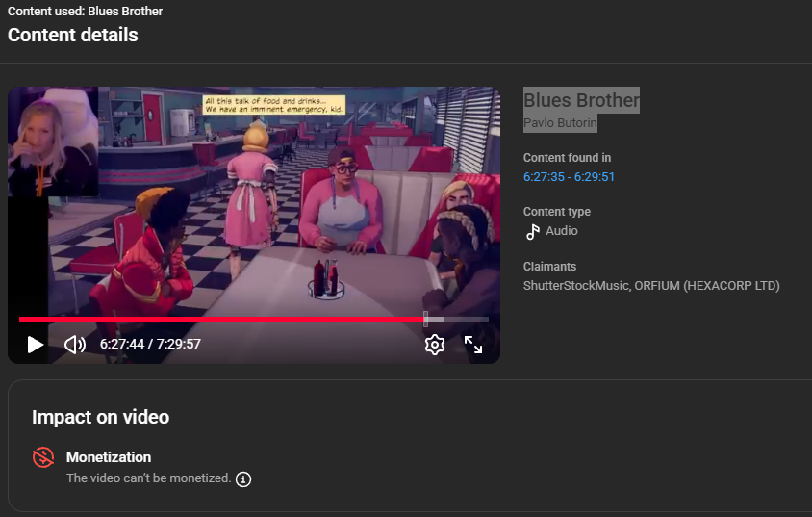Open video player settings gear
812x517 pixels.
click(x=435, y=345)
